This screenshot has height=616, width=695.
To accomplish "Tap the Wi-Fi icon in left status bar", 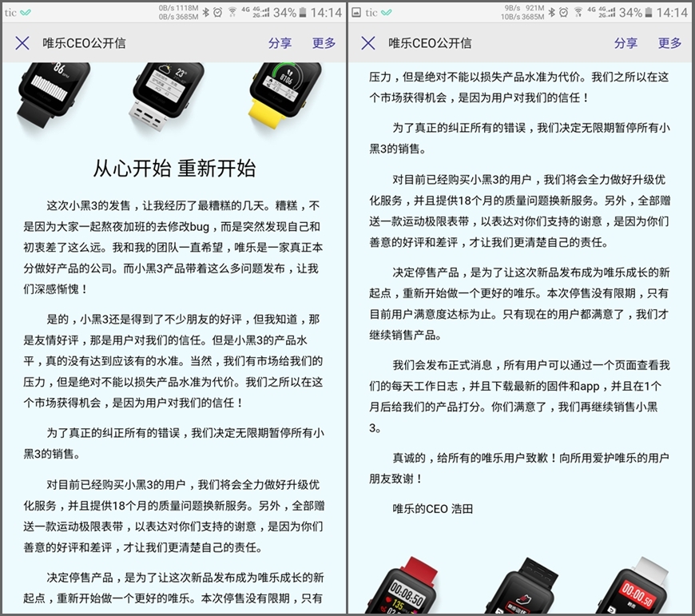I will [x=232, y=13].
